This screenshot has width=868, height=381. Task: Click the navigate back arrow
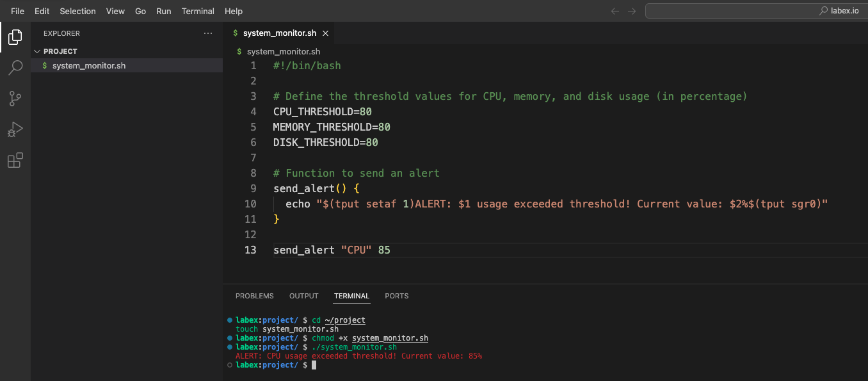(614, 10)
